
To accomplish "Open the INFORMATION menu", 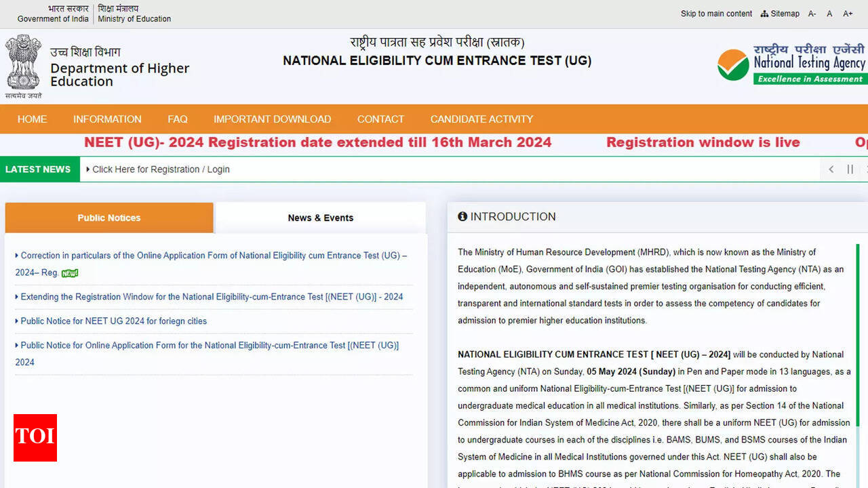I will pos(107,119).
